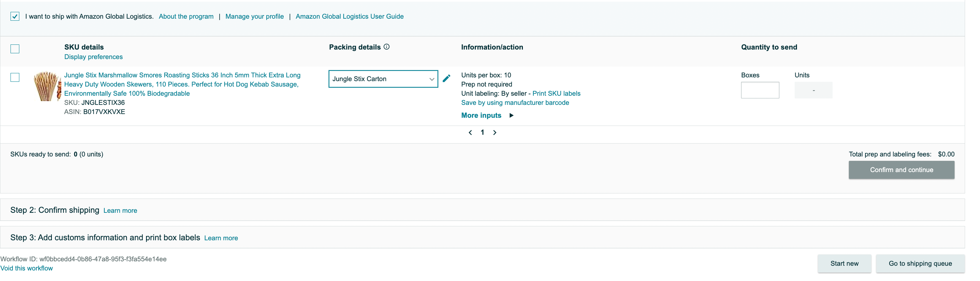Click Go to shipping queue button
This screenshot has width=980, height=281.
[920, 263]
